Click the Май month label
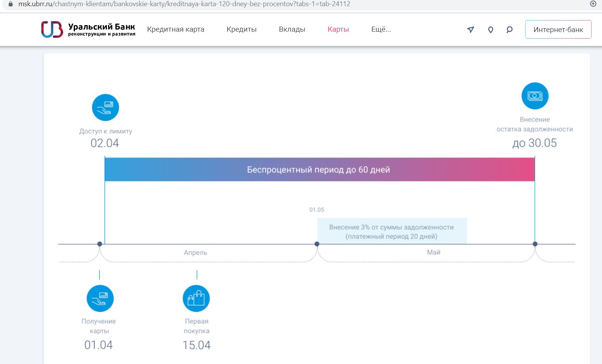This screenshot has width=602, height=364. pos(434,252)
